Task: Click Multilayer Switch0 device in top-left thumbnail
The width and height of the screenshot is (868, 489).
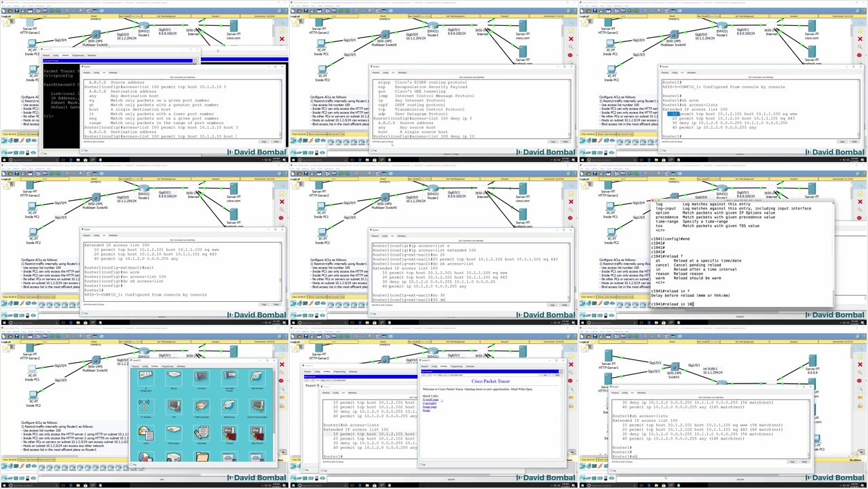Action: point(96,35)
